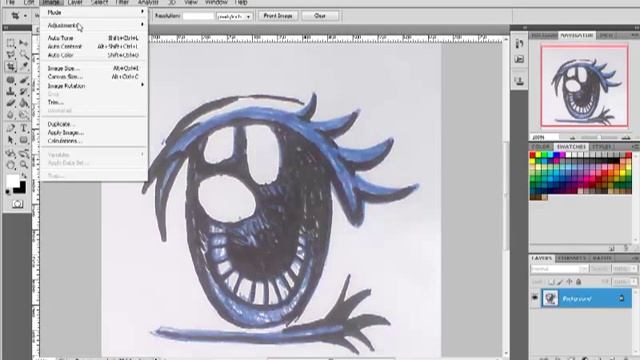Expand the Image Rotation submenu

click(x=94, y=86)
